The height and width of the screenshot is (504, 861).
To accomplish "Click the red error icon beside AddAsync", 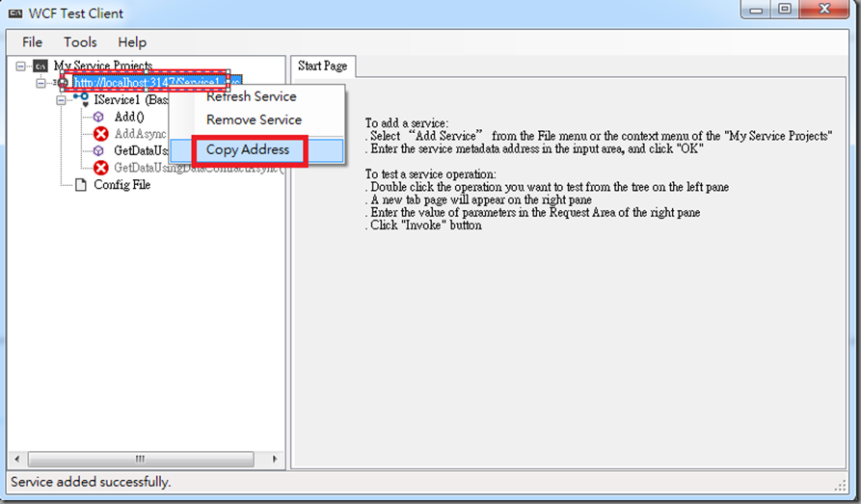I will tap(100, 134).
